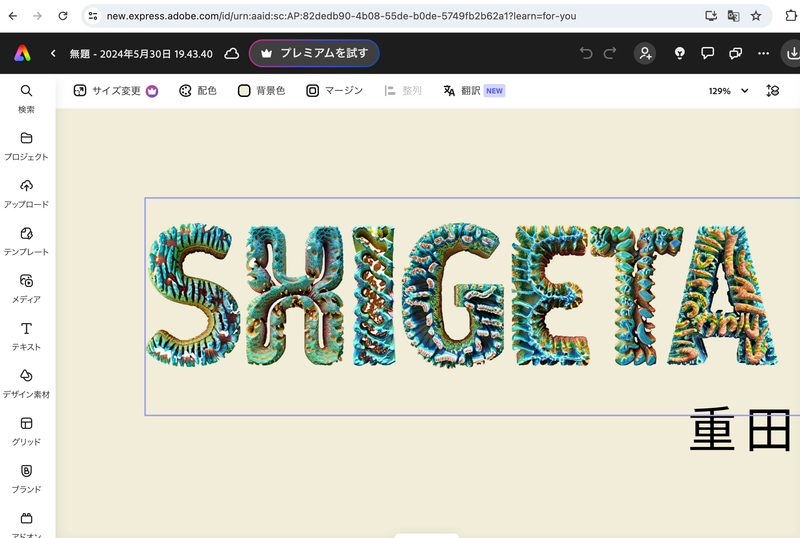The width and height of the screenshot is (800, 538).
Task: Open the 129% zoom level dropdown
Action: (728, 91)
